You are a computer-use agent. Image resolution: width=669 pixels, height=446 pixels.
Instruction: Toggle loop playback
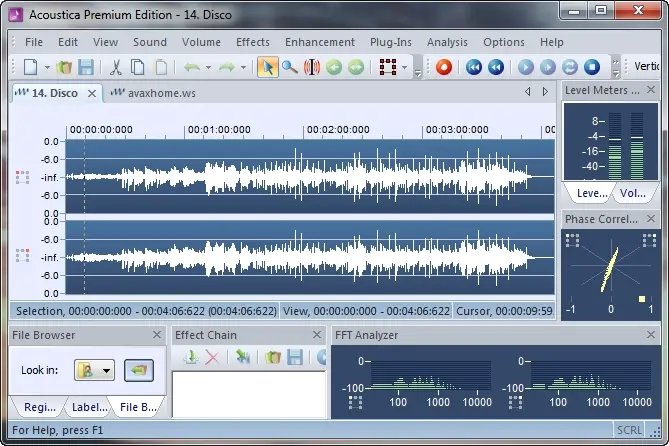tap(570, 67)
